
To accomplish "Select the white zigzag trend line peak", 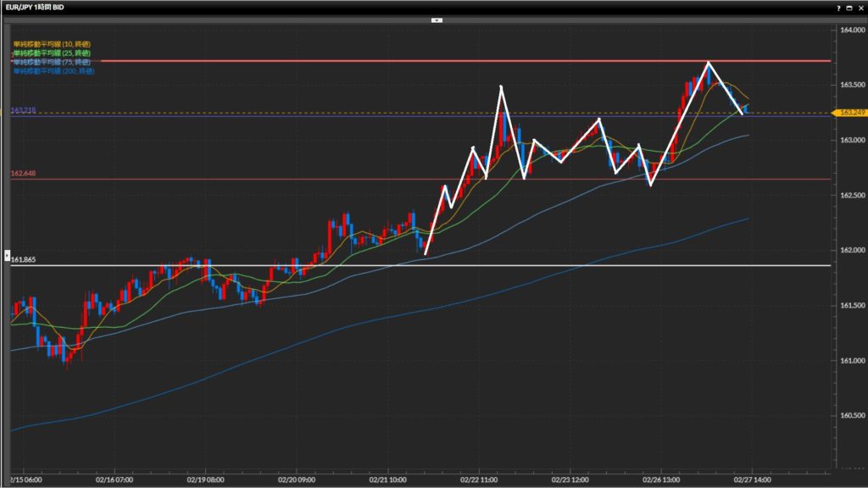I will coord(709,62).
